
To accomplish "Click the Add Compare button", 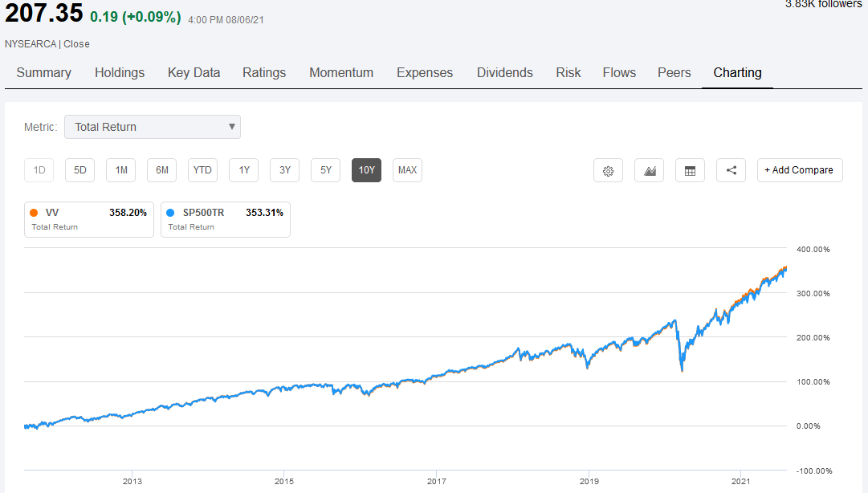I will coord(800,170).
